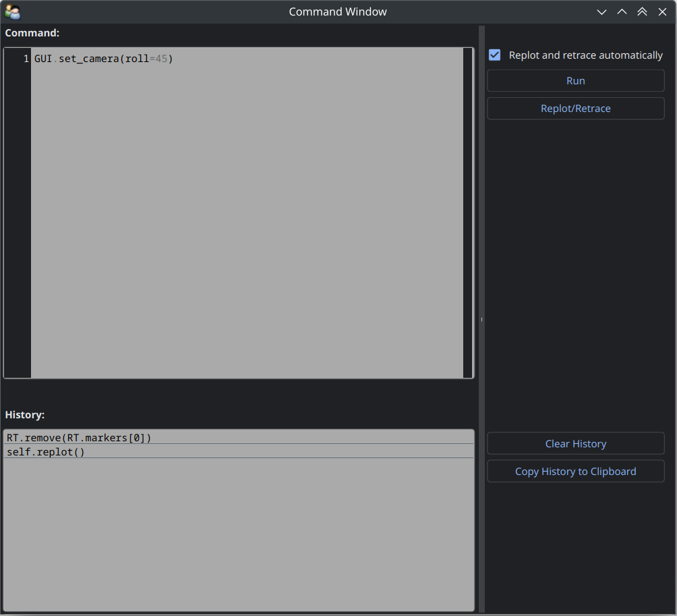The image size is (677, 616).
Task: Click the minimize chevron in the title bar
Action: (x=622, y=12)
